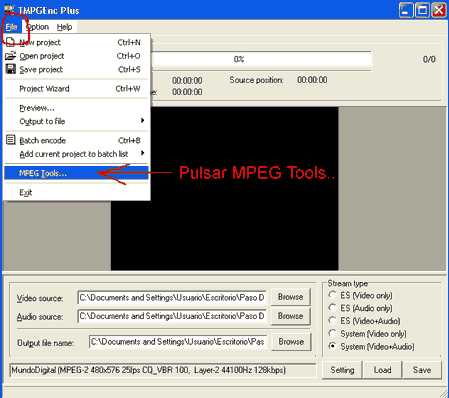Viewport: 449px width, 398px height.
Task: Open the Help menu
Action: pyautogui.click(x=64, y=27)
